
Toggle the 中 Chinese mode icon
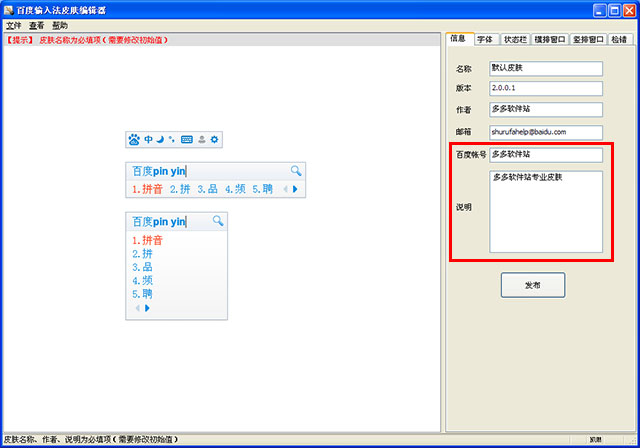[x=149, y=140]
